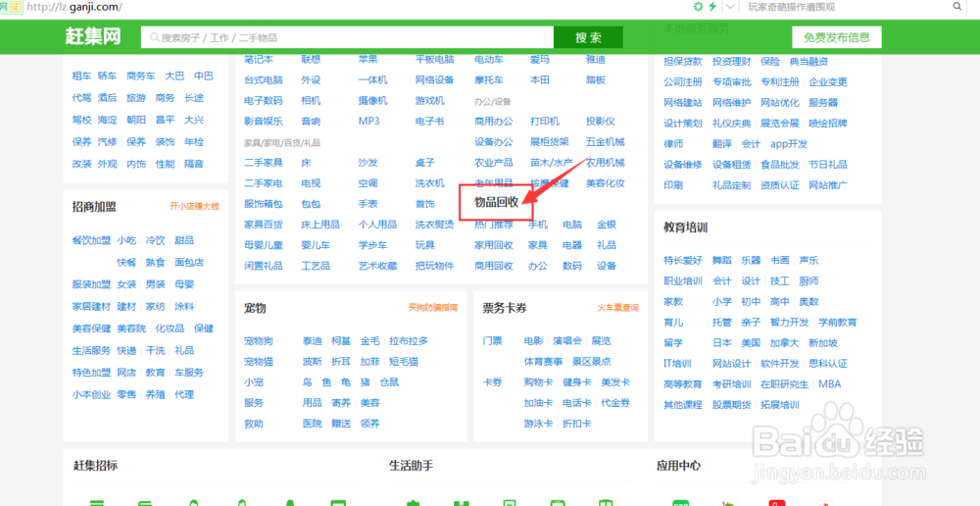This screenshot has height=506, width=980.
Task: Select the 打印机 link
Action: (545, 122)
